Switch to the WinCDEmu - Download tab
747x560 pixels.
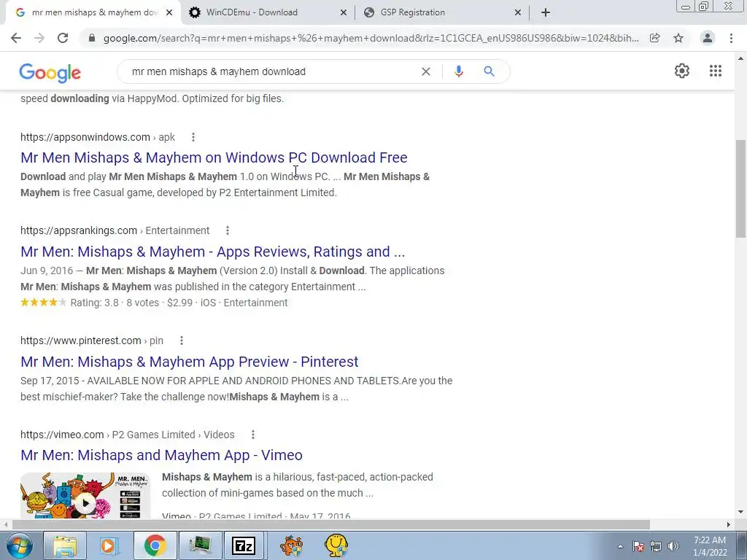pyautogui.click(x=267, y=12)
